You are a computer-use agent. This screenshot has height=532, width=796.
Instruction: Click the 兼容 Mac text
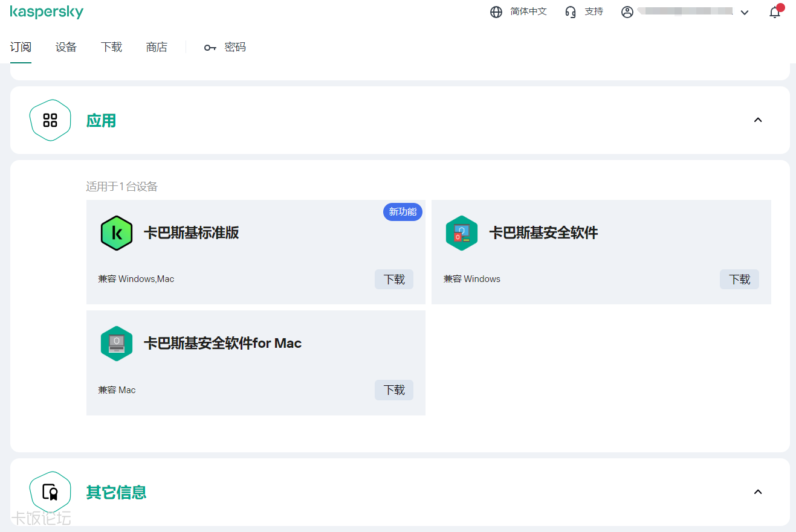coord(117,390)
